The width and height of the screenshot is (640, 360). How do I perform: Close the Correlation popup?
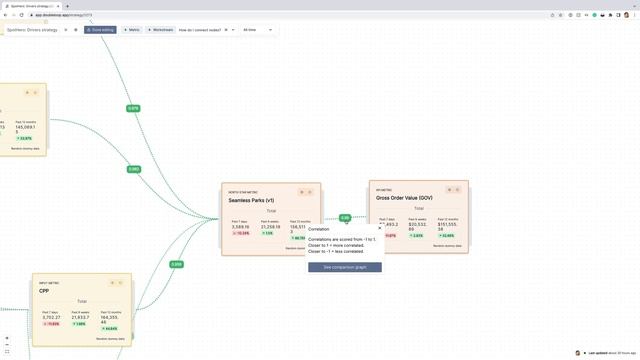click(x=380, y=228)
